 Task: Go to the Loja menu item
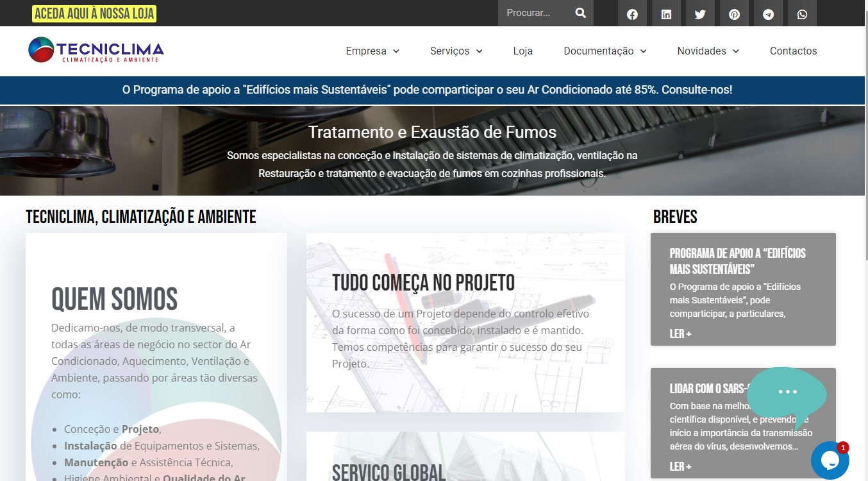click(522, 51)
